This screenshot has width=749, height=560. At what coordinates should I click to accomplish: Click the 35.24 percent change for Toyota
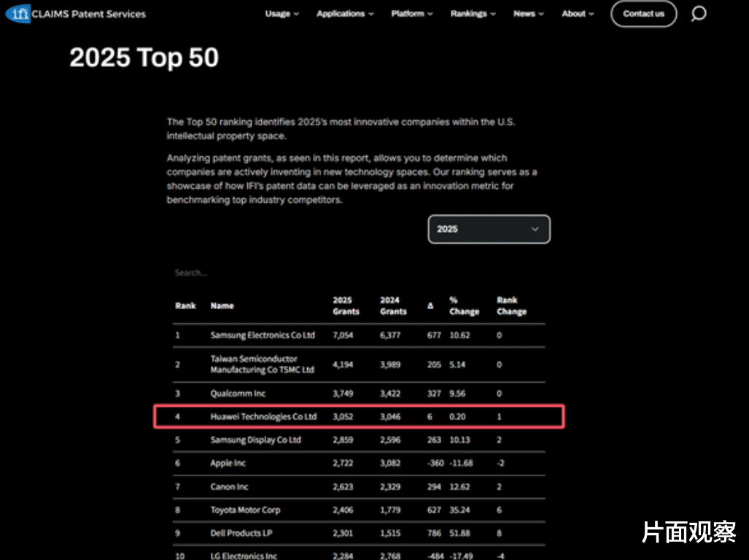point(459,510)
